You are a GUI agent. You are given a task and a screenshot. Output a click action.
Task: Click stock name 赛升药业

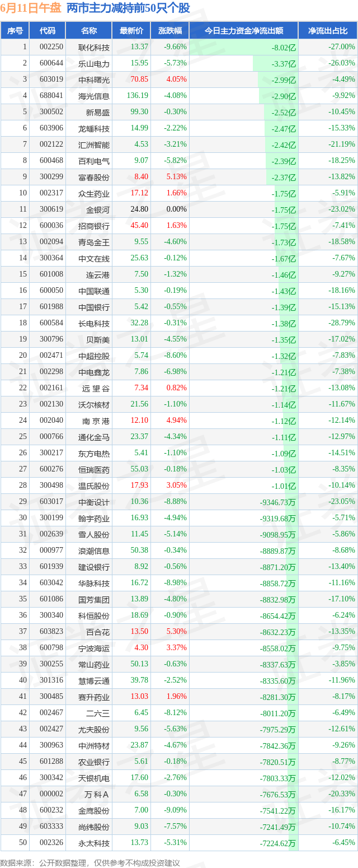point(94,697)
